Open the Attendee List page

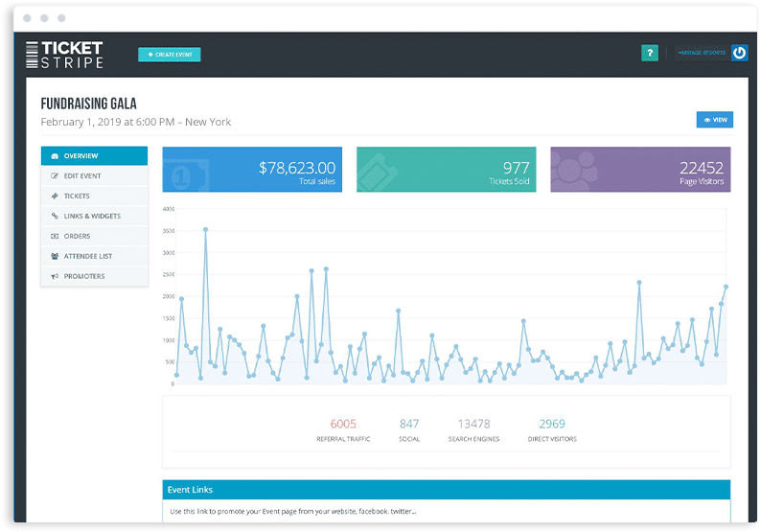coord(94,256)
